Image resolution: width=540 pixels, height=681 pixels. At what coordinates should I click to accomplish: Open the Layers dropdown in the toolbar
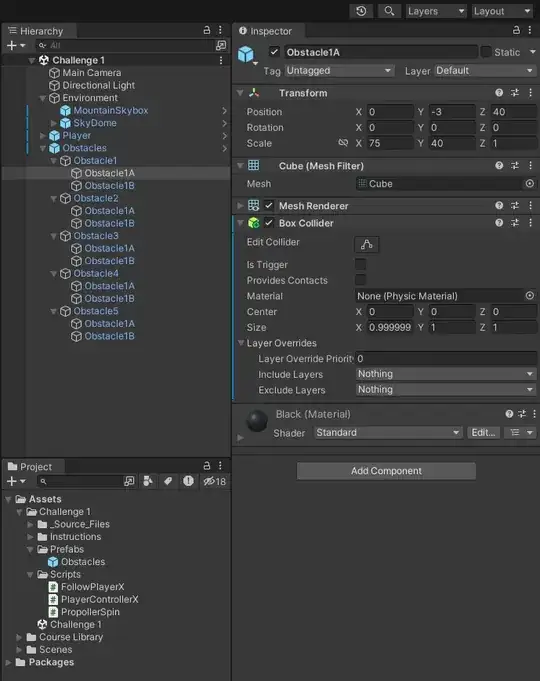(x=436, y=11)
